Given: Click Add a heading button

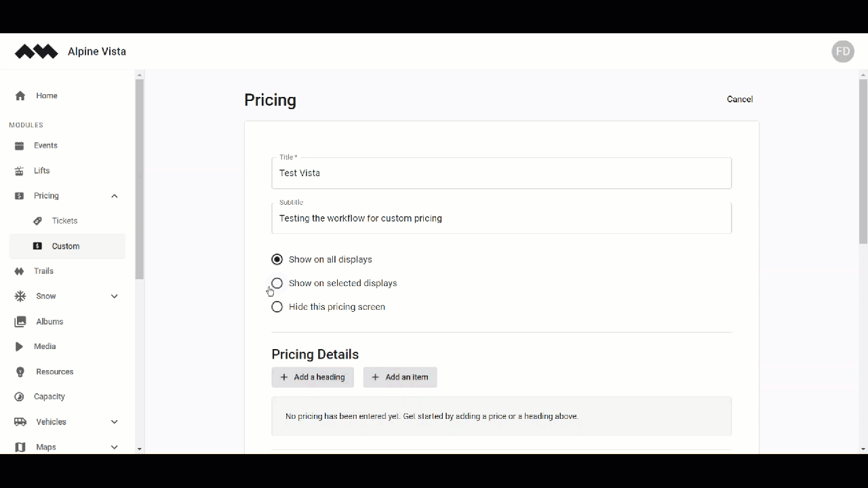Looking at the screenshot, I should click(x=313, y=378).
